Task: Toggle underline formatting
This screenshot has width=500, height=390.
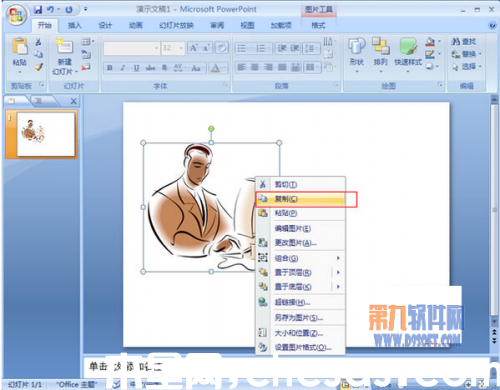Action: pos(136,68)
